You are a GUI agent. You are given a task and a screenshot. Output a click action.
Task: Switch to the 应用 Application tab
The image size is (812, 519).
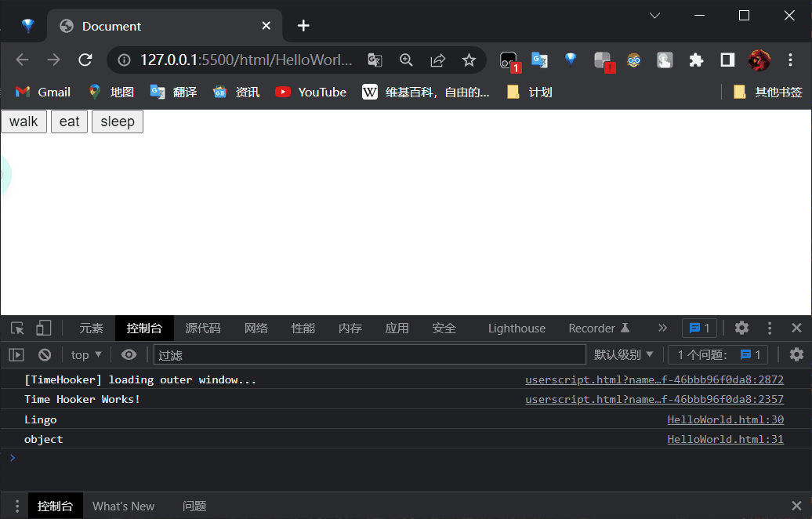(x=397, y=328)
